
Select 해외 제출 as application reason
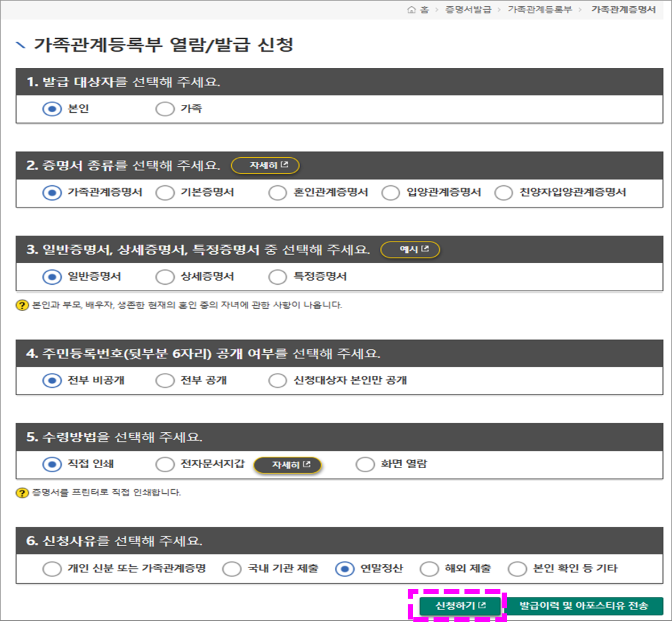[429, 568]
